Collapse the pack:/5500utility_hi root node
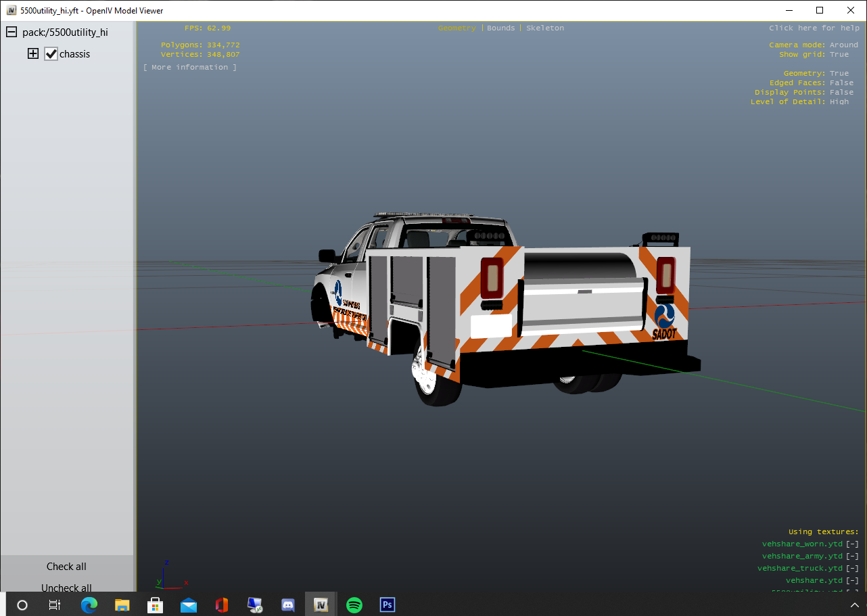Screen dimensions: 867x616 (11, 32)
